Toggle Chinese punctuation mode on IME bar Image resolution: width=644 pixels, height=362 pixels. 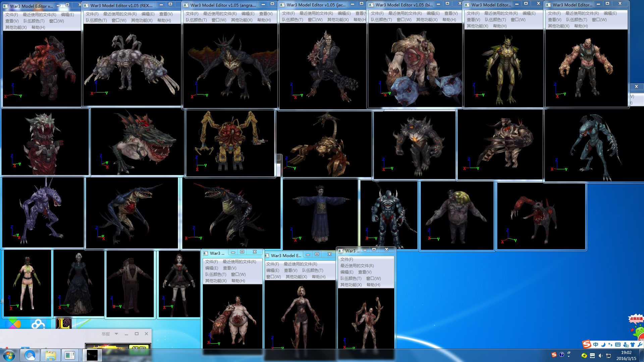[610, 345]
